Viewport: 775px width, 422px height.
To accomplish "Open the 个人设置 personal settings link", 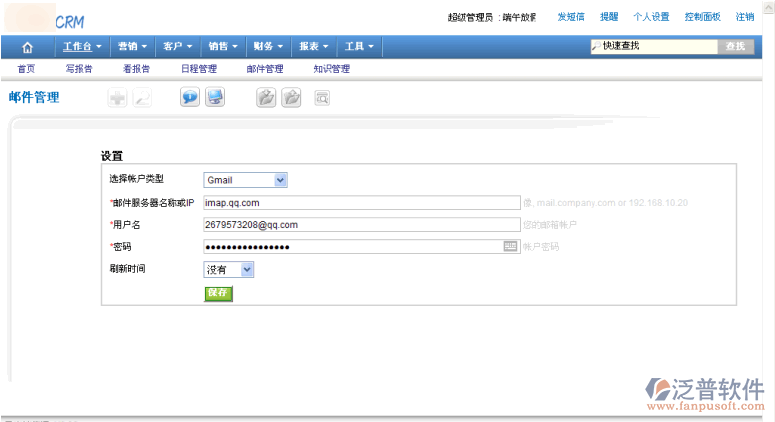I will tap(651, 17).
